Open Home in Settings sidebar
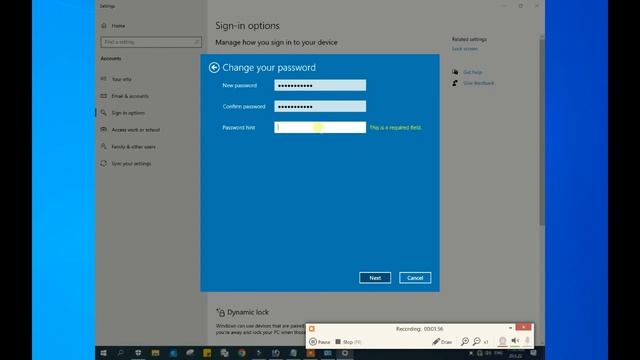This screenshot has width=640, height=360. point(118,26)
